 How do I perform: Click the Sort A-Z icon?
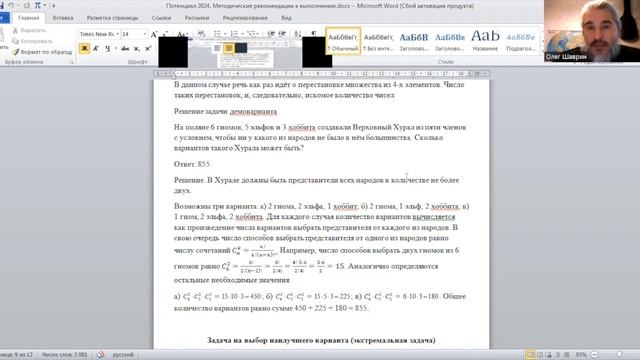[298, 33]
